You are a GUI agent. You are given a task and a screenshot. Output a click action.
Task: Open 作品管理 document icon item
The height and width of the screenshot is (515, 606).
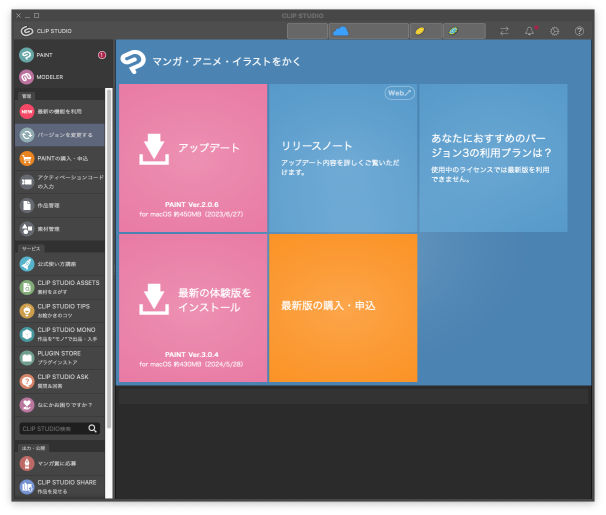(x=60, y=205)
